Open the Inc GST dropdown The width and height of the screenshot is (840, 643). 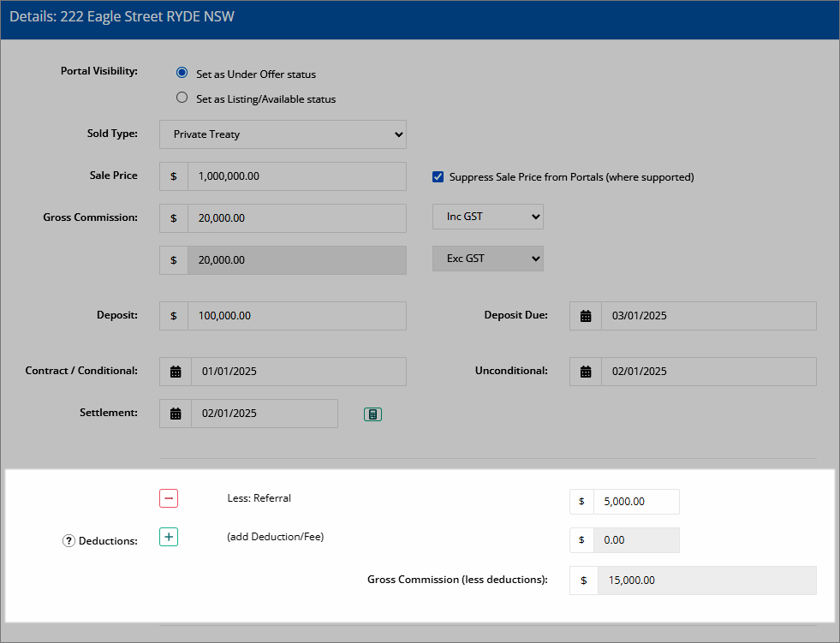click(488, 217)
